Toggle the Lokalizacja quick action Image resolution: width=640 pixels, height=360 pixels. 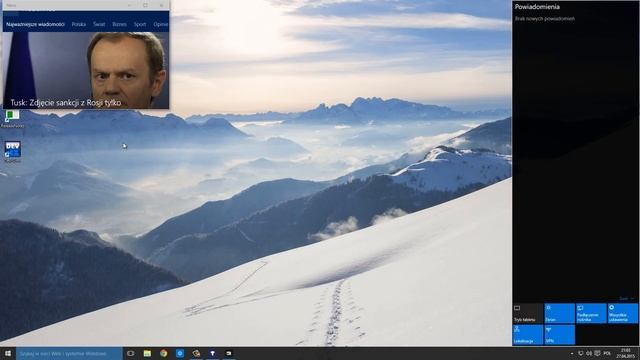click(x=528, y=335)
